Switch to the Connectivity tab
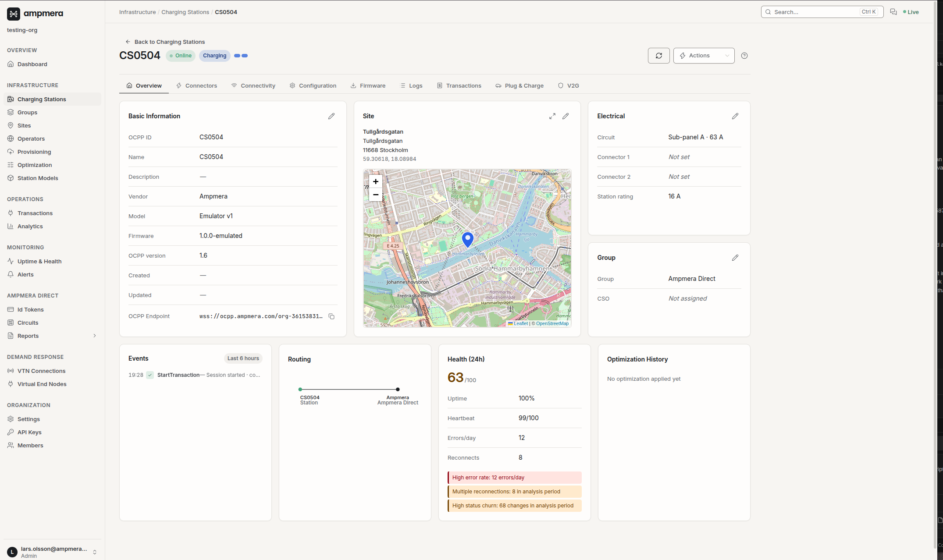 [x=253, y=85]
